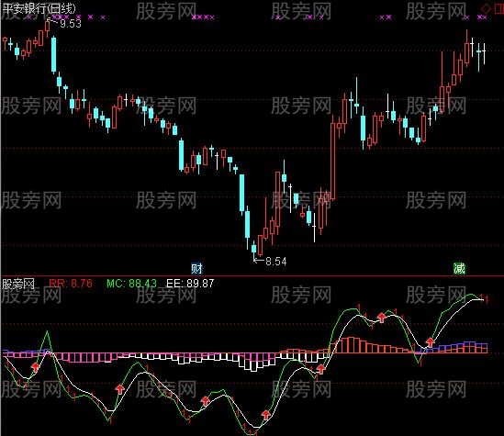Select the 9.53 high price label
504x436 pixels.
[71, 24]
